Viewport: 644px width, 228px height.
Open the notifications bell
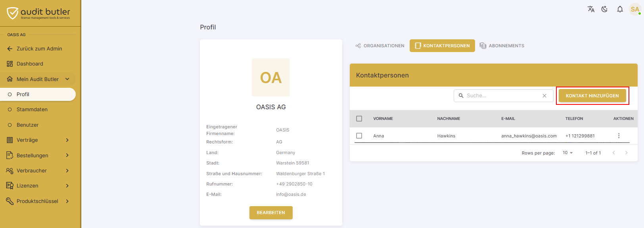[620, 9]
